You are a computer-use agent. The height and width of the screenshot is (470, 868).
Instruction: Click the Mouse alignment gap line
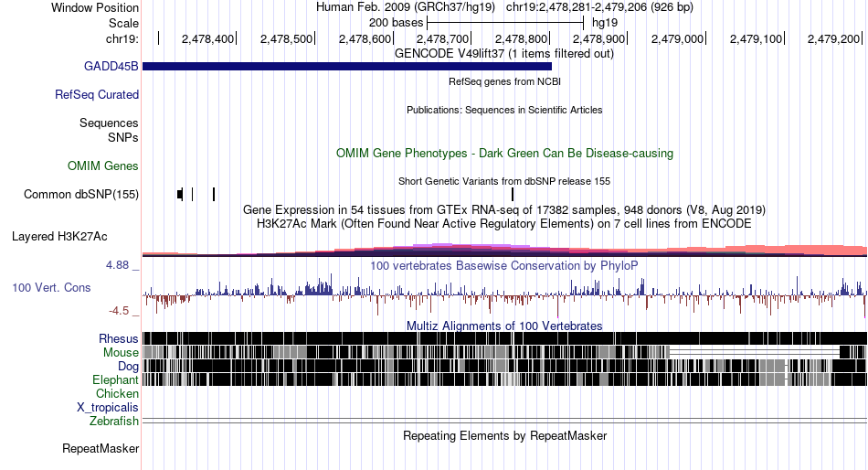(x=755, y=352)
